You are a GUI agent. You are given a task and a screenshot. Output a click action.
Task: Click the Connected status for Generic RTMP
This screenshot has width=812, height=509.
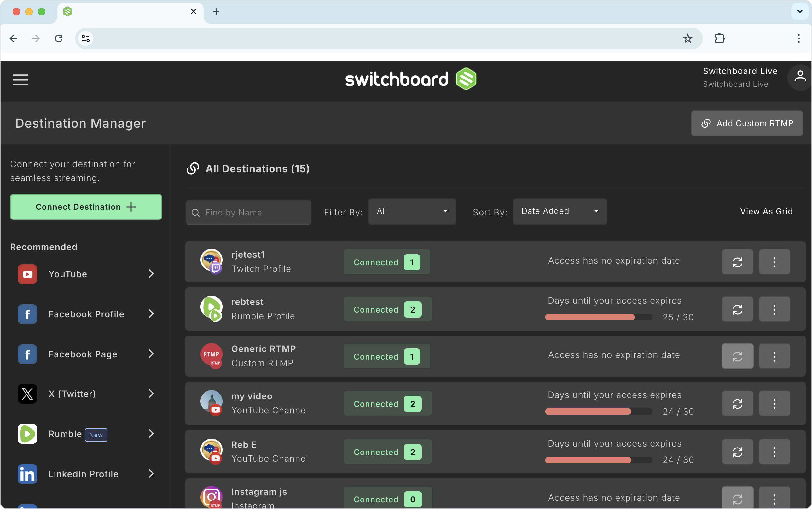pyautogui.click(x=387, y=356)
